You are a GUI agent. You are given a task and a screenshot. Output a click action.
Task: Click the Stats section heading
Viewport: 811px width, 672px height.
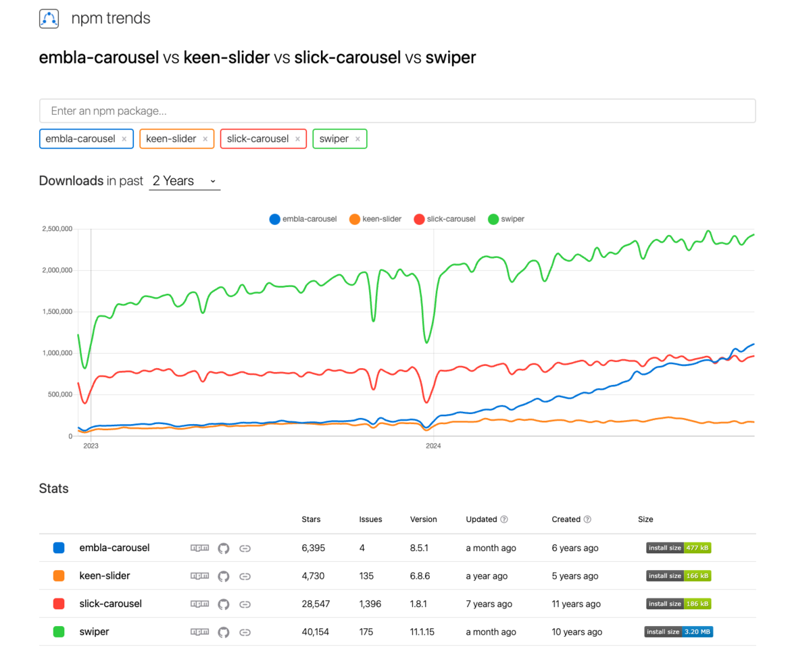pos(54,488)
